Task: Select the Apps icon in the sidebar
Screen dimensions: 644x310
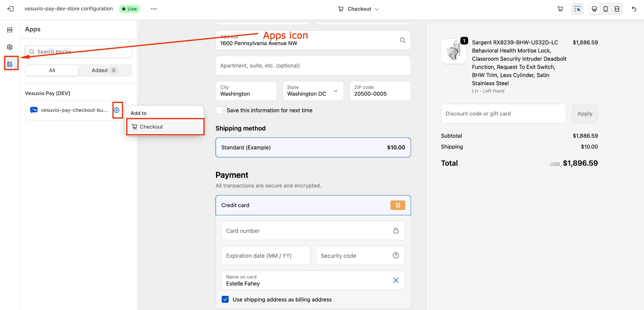Action: coord(10,63)
